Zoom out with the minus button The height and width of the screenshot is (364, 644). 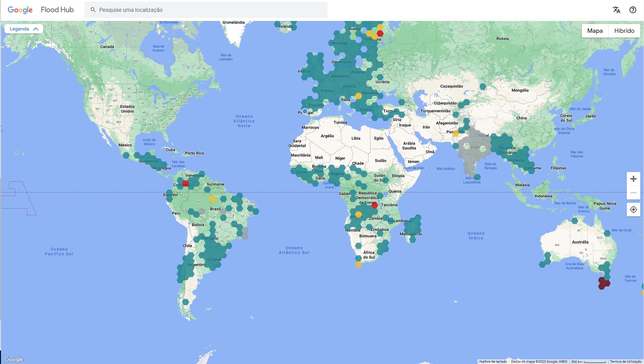point(633,193)
